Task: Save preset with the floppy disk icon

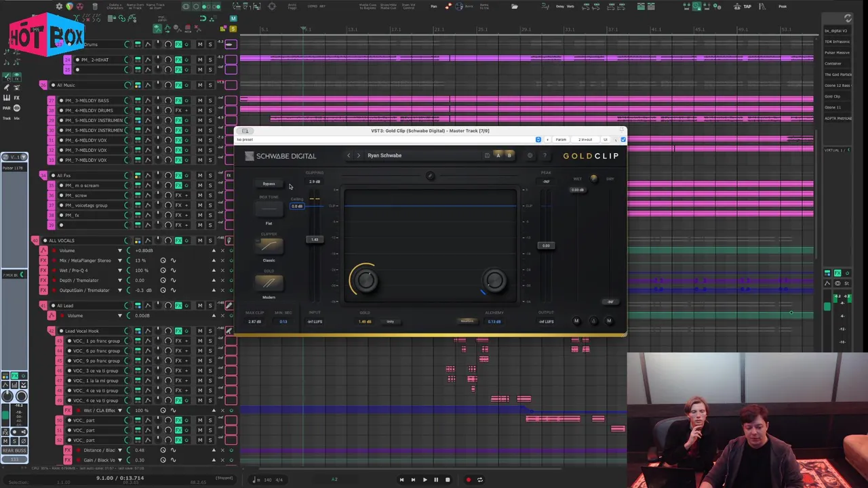Action: point(487,156)
